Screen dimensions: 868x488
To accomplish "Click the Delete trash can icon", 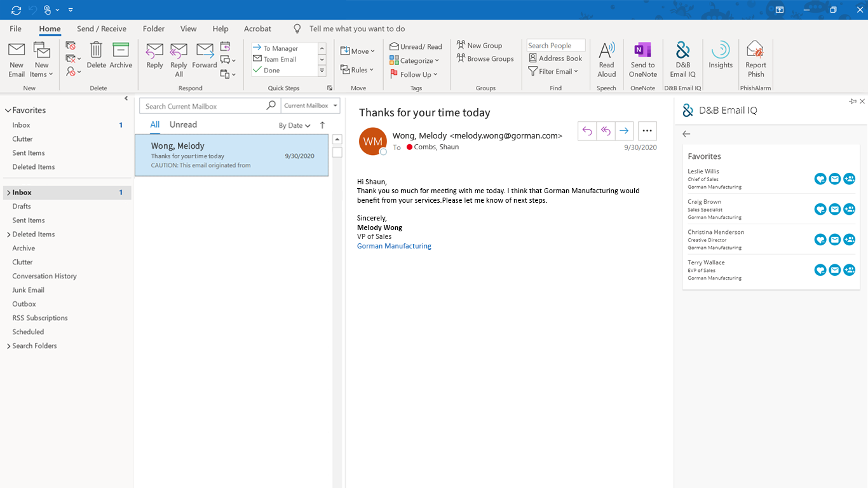I will pyautogui.click(x=96, y=56).
